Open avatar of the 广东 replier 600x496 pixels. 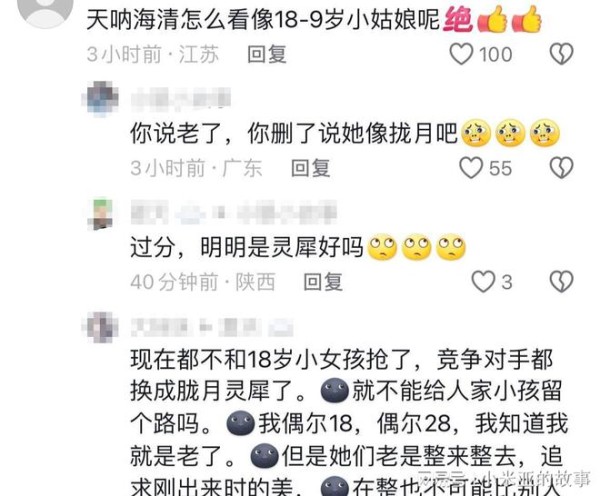coord(100,98)
